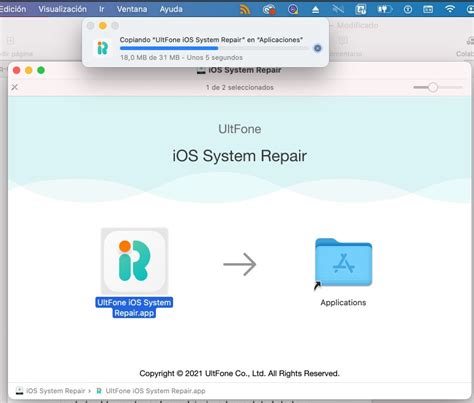The image size is (474, 403).
Task: Open the Visualización menu
Action: pyautogui.click(x=62, y=9)
